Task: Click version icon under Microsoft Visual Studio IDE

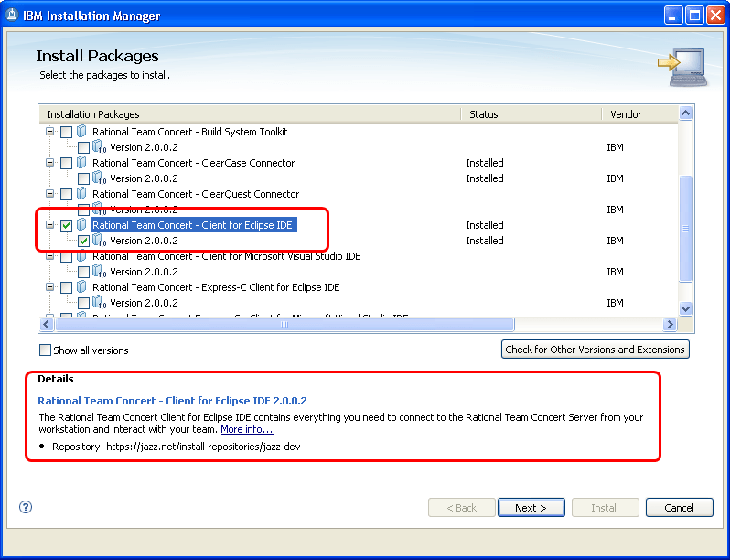Action: tap(99, 272)
